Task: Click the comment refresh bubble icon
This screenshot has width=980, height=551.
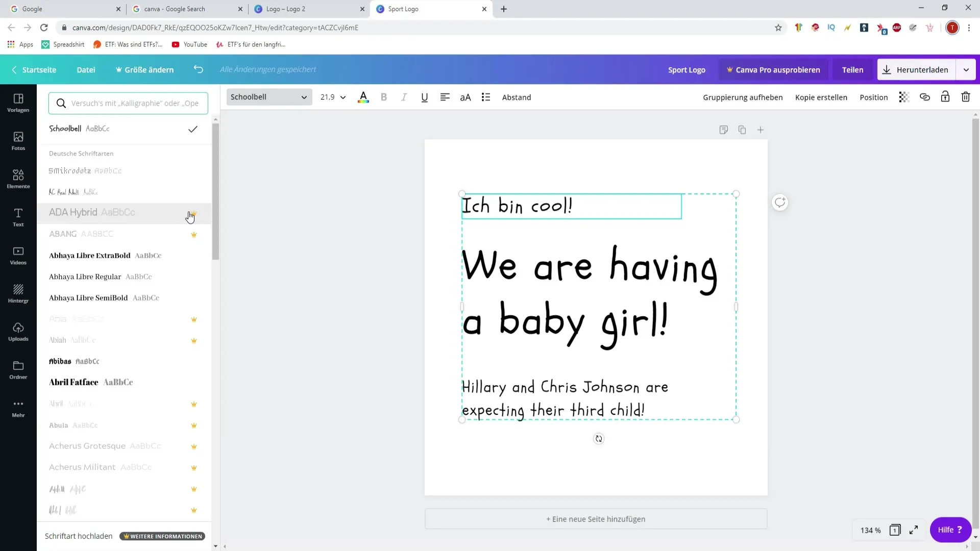Action: coord(780,203)
